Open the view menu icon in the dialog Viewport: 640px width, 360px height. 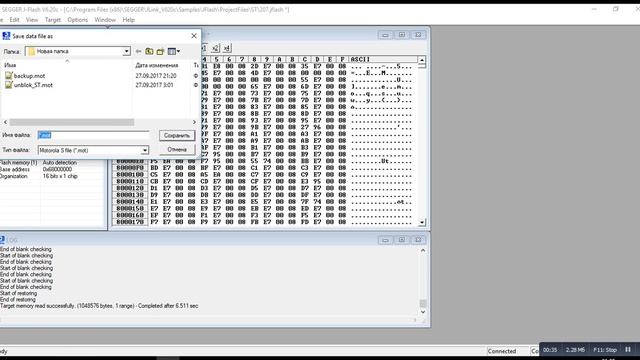pyautogui.click(x=172, y=51)
